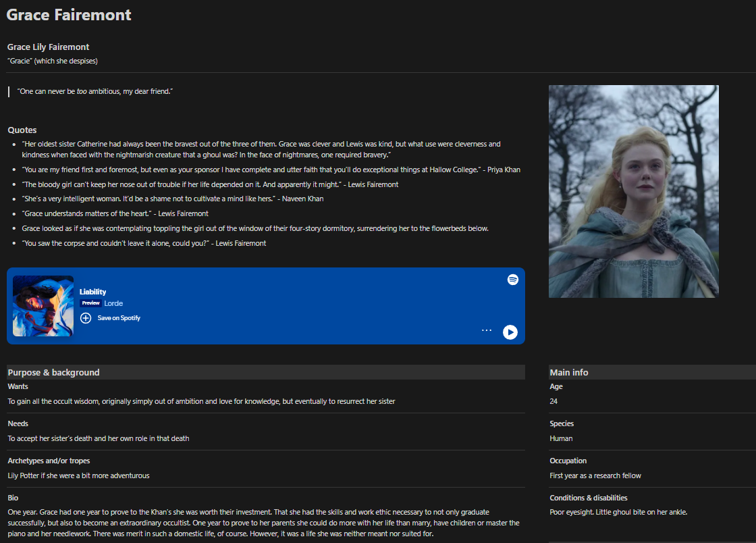Viewport: 756px width, 543px height.
Task: Click the "Gracie" nickname line
Action: coord(53,61)
